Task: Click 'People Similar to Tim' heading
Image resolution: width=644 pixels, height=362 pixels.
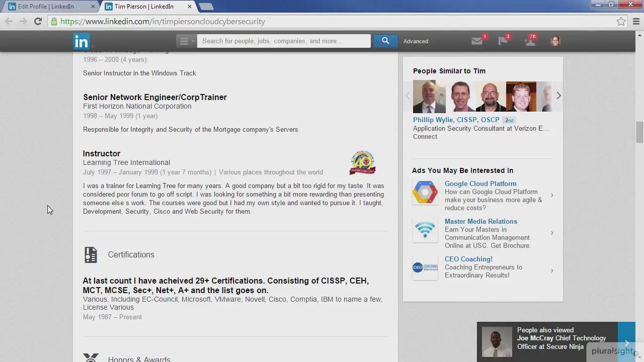Action: (449, 71)
